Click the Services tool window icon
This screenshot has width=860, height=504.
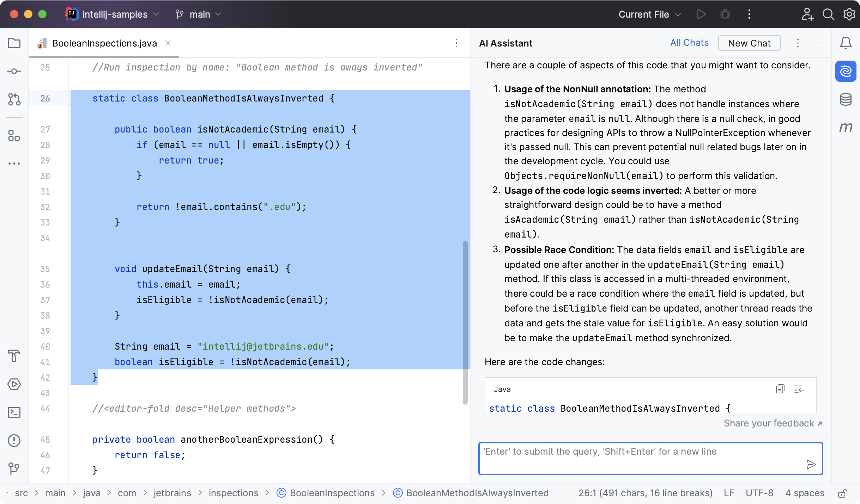(x=14, y=385)
